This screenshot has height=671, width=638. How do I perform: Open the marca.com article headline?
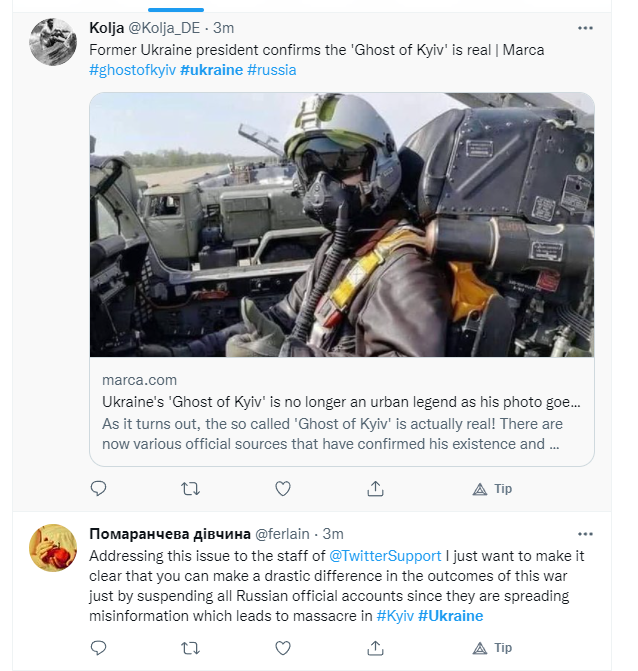click(x=341, y=402)
